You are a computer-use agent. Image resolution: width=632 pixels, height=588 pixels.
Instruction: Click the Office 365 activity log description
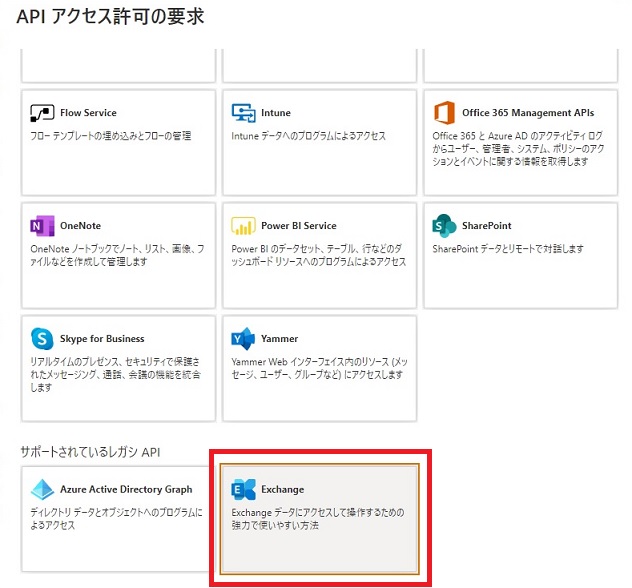tap(518, 149)
